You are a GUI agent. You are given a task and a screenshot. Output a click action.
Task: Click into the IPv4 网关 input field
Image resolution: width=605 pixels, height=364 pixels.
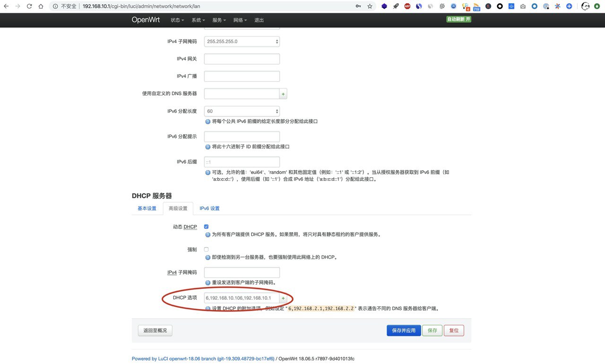click(x=242, y=59)
